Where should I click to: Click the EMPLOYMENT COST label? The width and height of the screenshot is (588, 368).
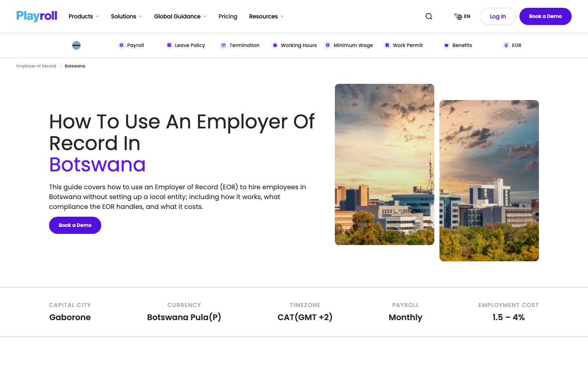click(x=509, y=305)
